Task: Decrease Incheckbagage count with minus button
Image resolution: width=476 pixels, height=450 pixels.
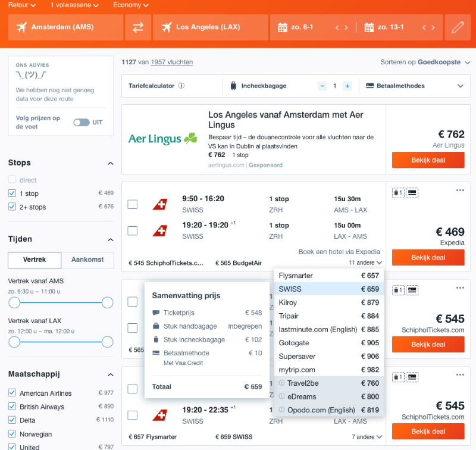Action: 322,86
